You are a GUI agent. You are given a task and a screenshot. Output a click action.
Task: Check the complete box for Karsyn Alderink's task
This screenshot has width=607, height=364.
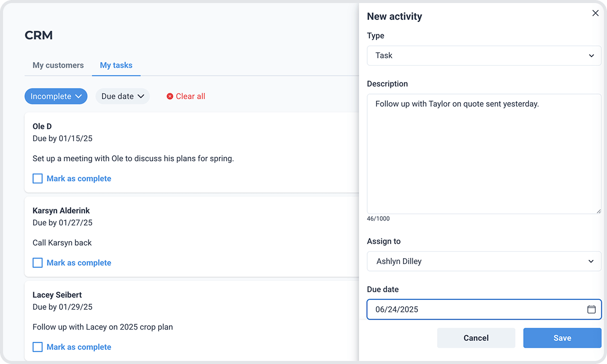pyautogui.click(x=37, y=262)
